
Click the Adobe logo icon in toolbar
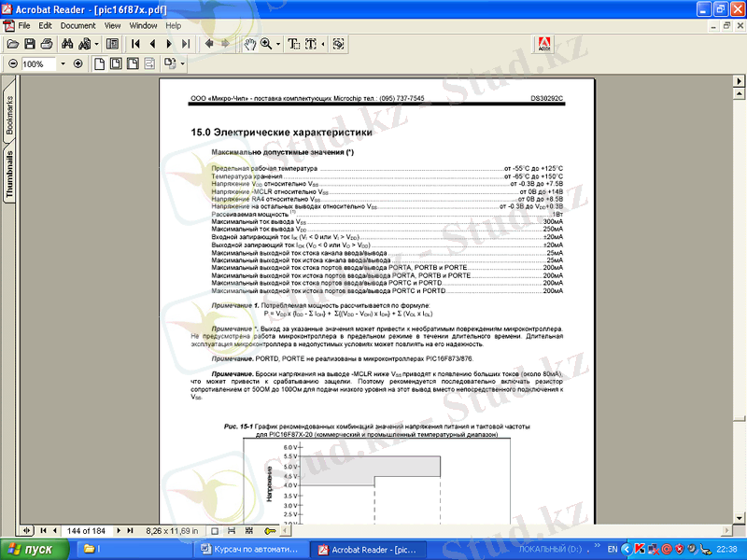[543, 44]
